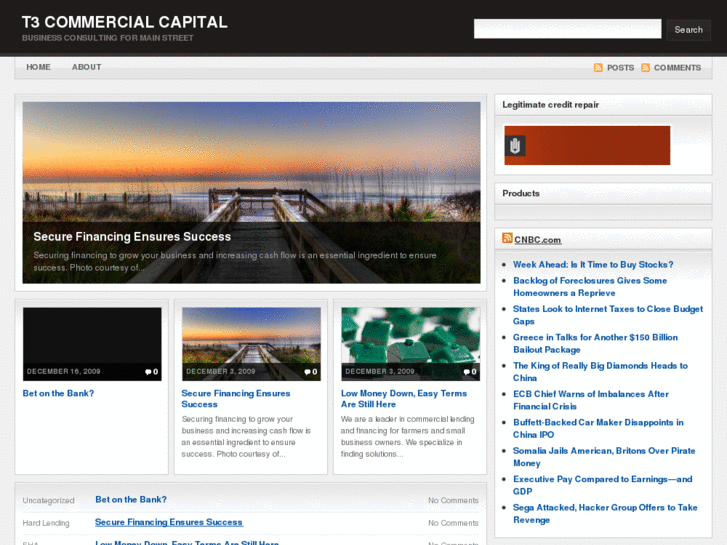Click comment bubble on Secure Financing card
The width and height of the screenshot is (727, 545).
coord(307,372)
